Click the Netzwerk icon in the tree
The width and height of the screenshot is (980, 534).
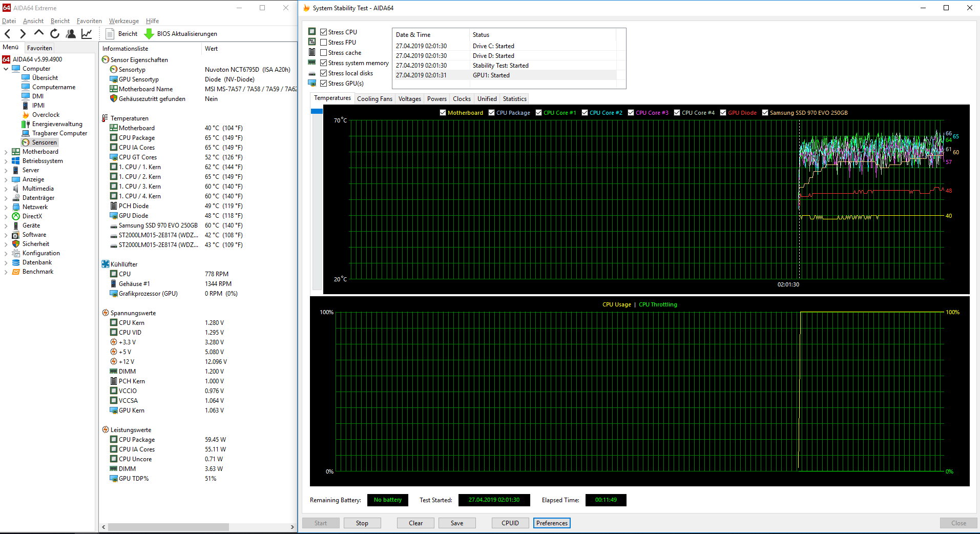pyautogui.click(x=16, y=207)
